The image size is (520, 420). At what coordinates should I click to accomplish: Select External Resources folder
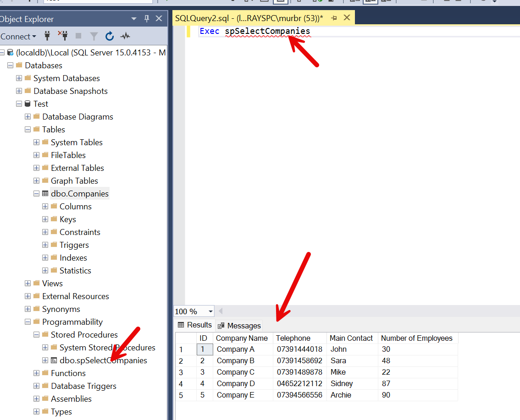(x=75, y=296)
